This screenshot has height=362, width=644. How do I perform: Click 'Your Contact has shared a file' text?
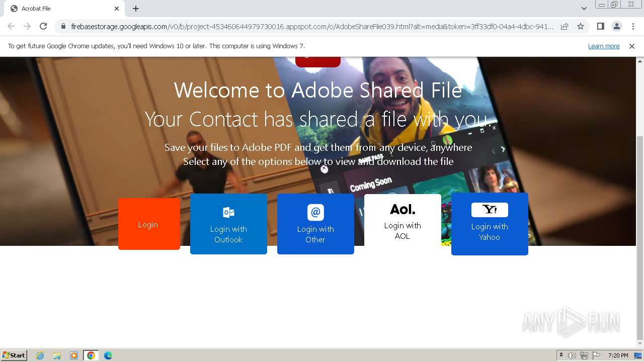click(x=318, y=120)
